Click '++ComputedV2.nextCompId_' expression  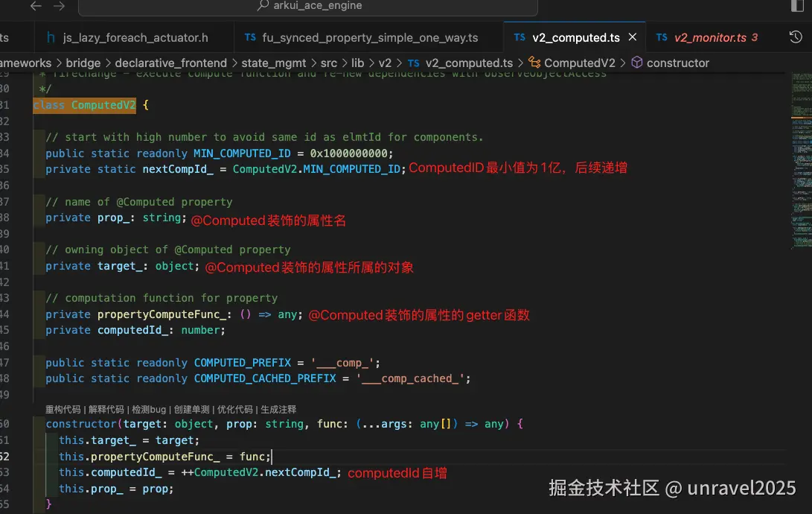pyautogui.click(x=258, y=472)
